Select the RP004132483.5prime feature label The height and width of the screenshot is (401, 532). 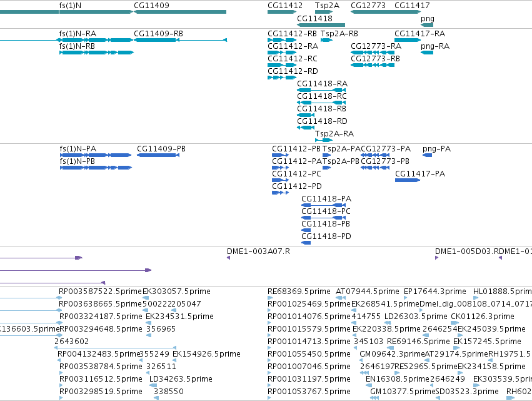[x=99, y=354]
